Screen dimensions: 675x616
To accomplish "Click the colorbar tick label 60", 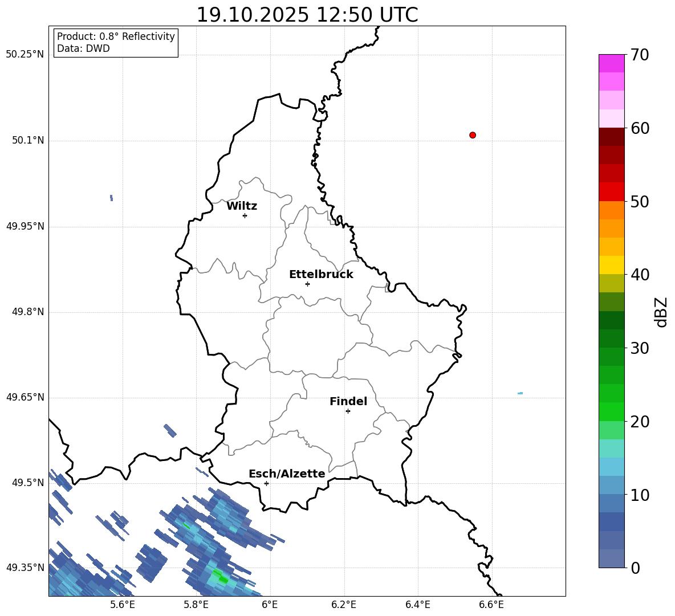I will pos(640,128).
